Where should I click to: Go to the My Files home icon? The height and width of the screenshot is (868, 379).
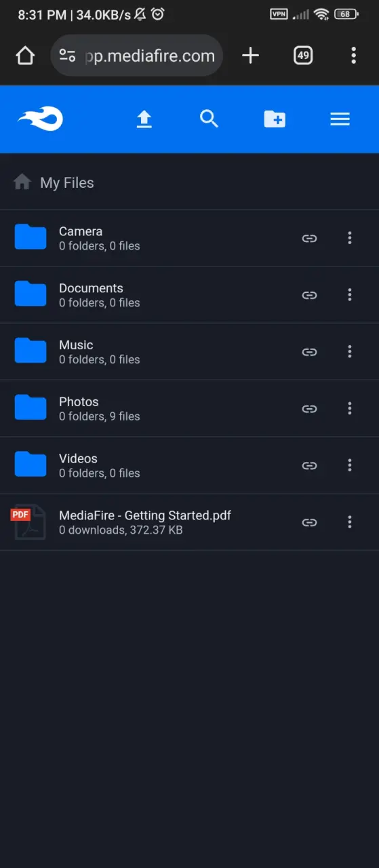[22, 182]
